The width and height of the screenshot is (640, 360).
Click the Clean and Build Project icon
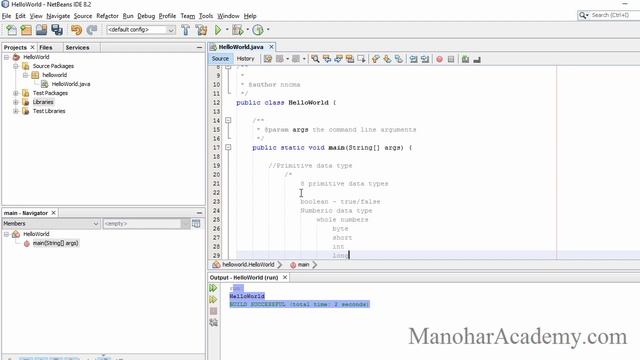pyautogui.click(x=201, y=30)
